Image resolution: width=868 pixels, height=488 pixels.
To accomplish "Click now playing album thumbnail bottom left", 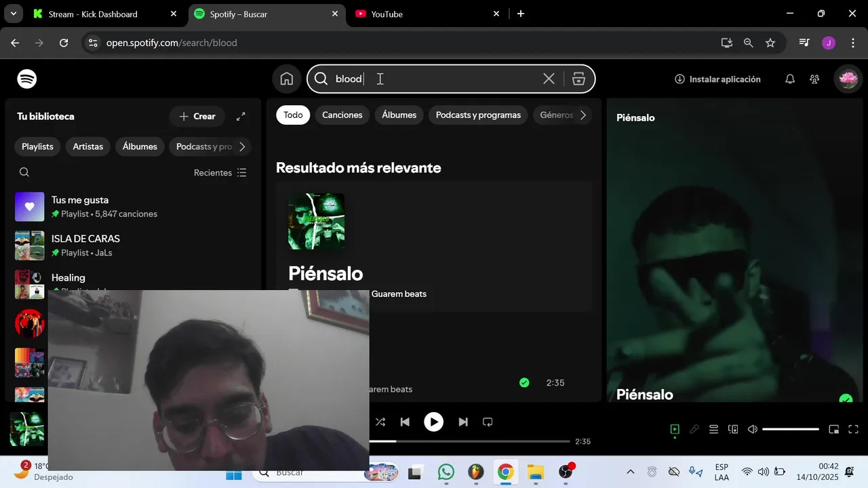I will click(x=27, y=429).
